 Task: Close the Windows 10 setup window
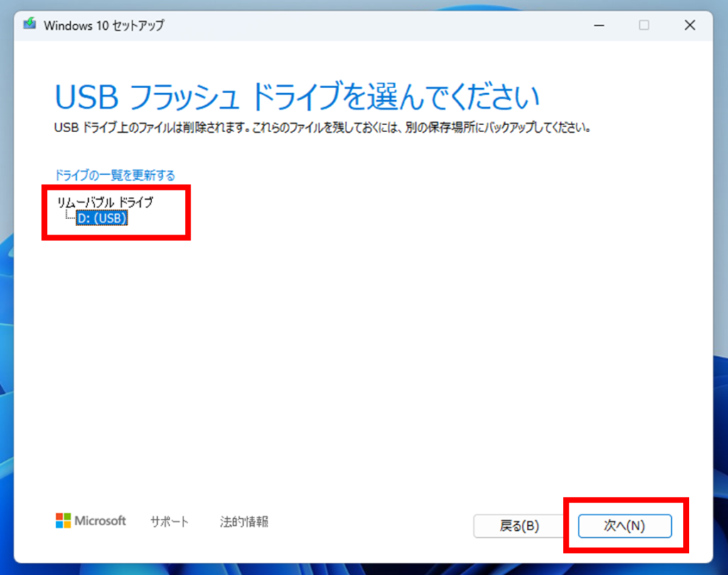tap(690, 25)
